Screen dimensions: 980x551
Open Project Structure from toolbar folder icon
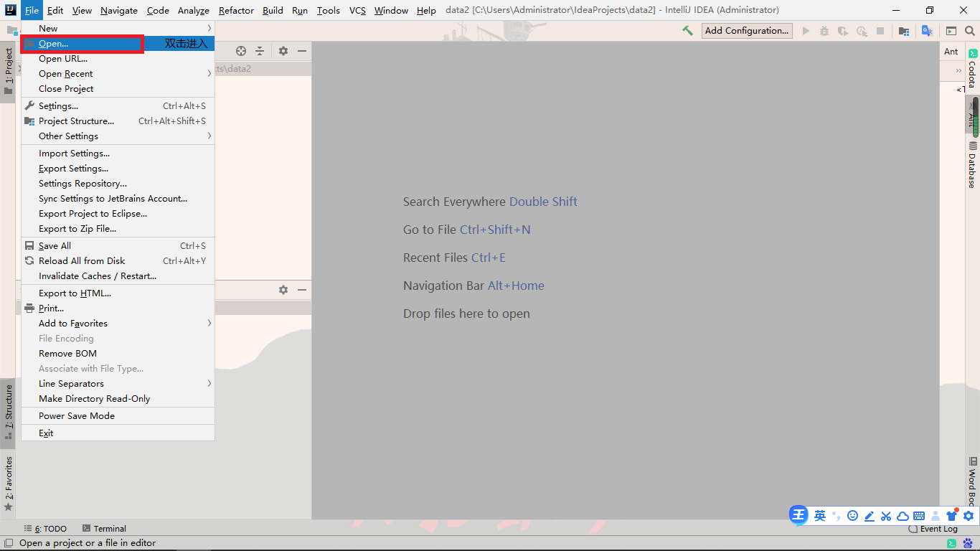[x=904, y=31]
